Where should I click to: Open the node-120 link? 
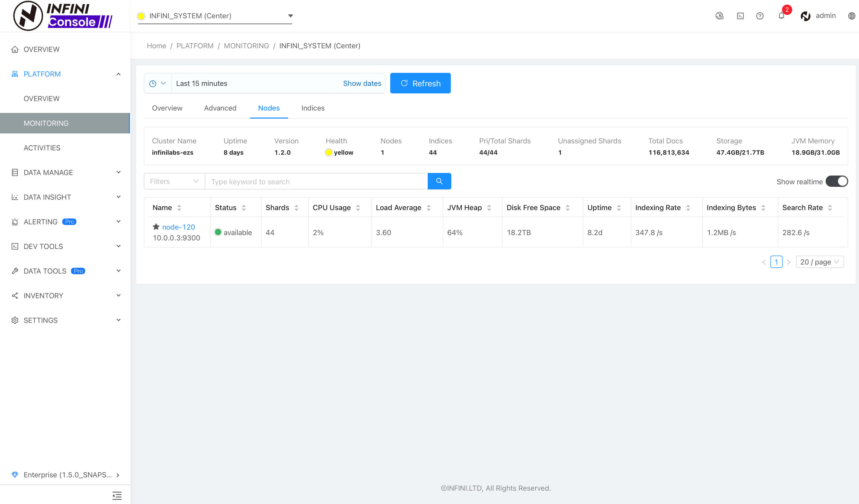tap(178, 227)
